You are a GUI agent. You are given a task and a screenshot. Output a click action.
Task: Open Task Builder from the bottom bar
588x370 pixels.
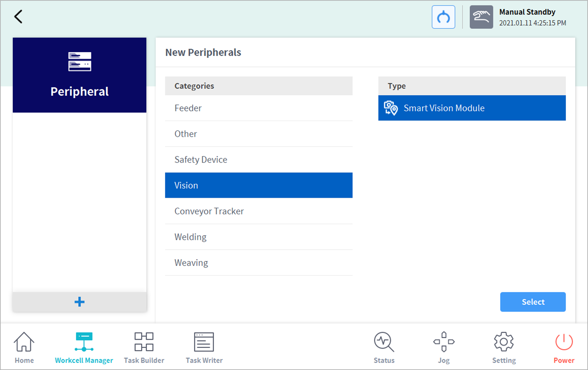pyautogui.click(x=144, y=347)
